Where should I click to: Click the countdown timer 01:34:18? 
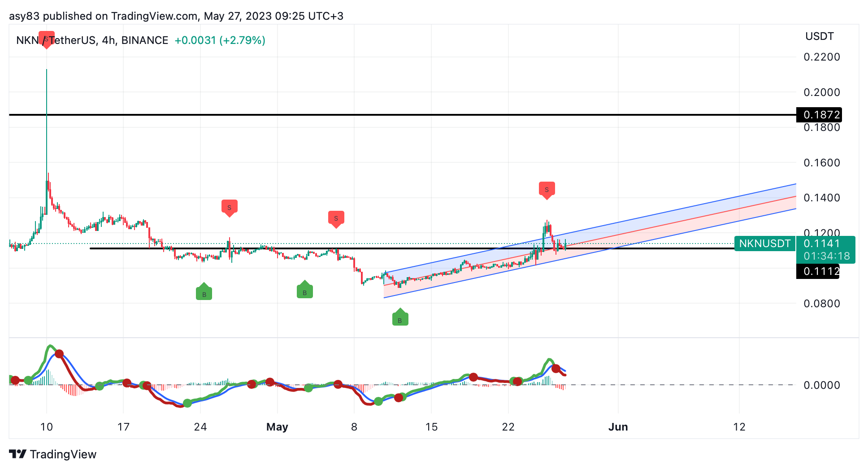pos(827,256)
